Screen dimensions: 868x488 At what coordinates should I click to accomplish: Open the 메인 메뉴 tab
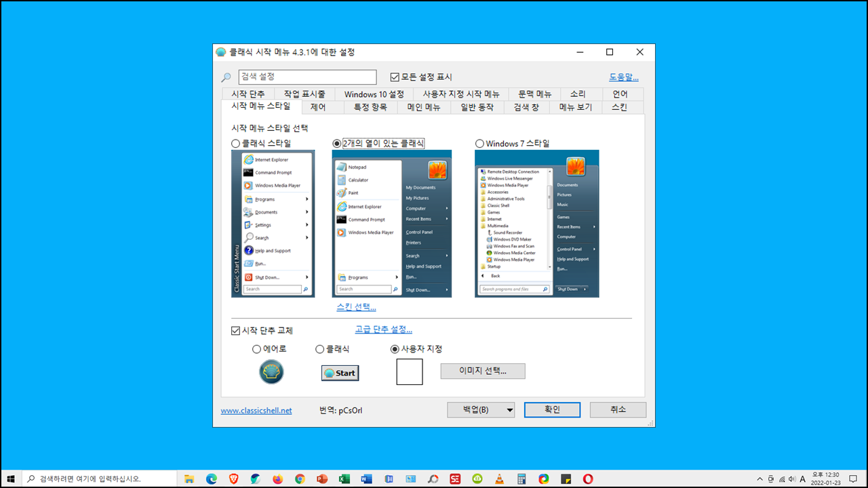click(425, 107)
